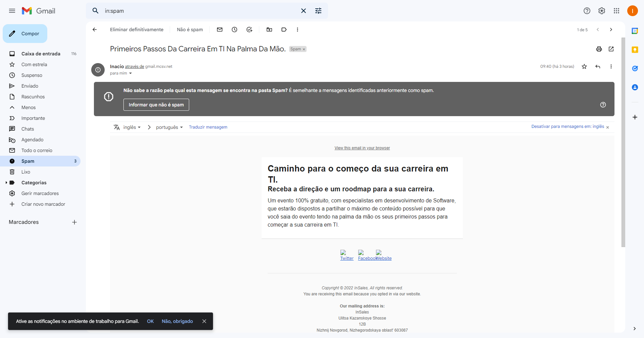Viewport: 644px width, 338px height.
Task: Open Google Keep side panel
Action: [635, 50]
